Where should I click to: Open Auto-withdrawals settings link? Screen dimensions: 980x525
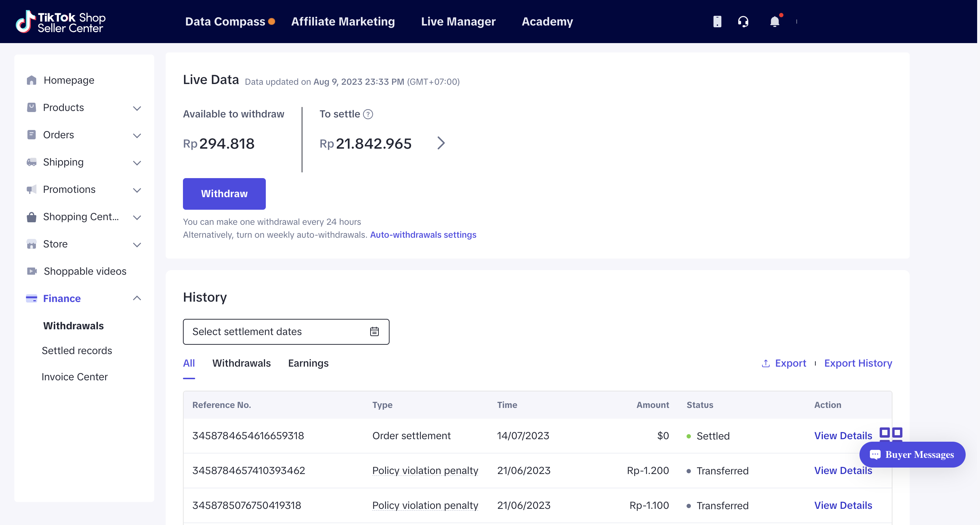[x=423, y=235]
